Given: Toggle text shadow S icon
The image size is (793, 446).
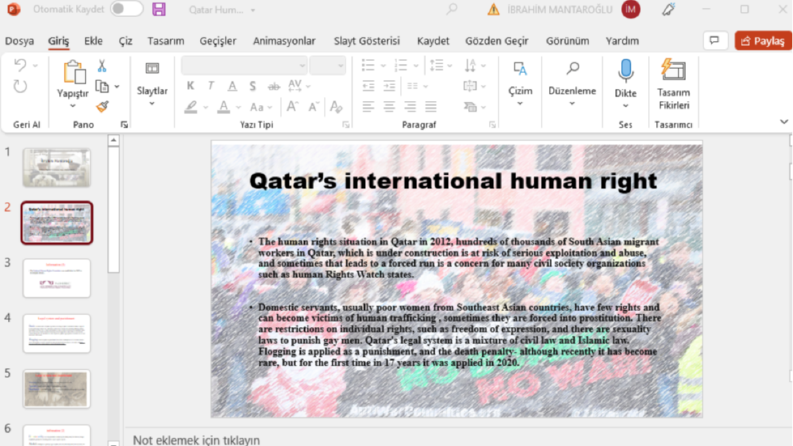Looking at the screenshot, I should [252, 86].
